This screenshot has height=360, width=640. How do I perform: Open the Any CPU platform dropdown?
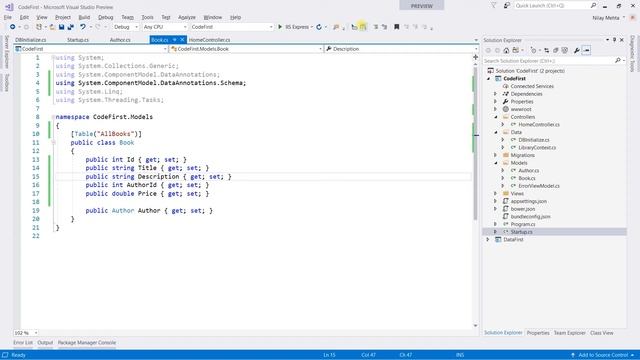click(164, 27)
